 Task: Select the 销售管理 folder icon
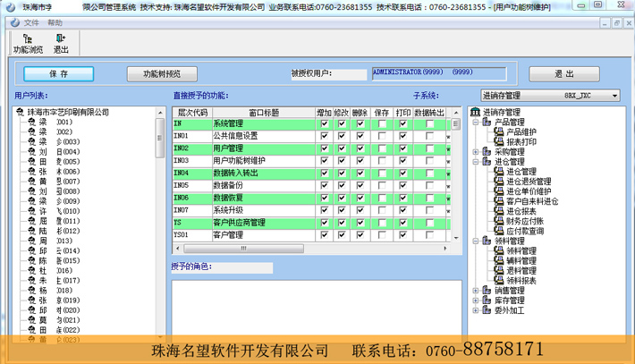[487, 291]
